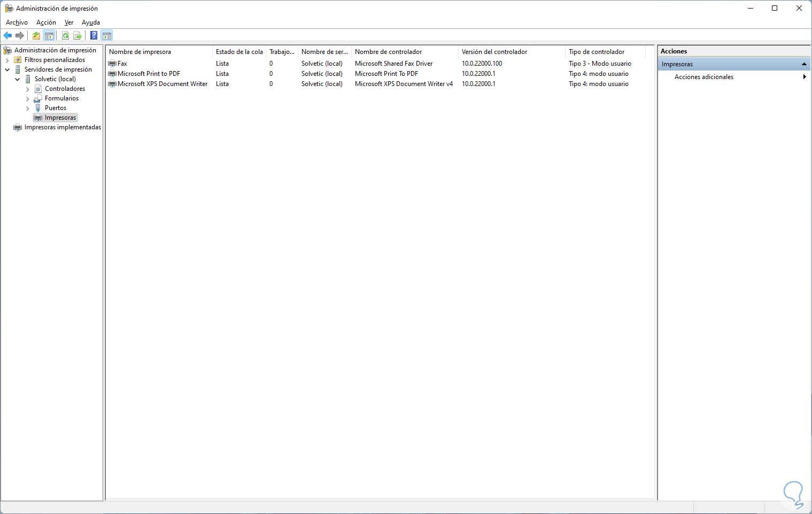
Task: Click the forward arrow toolbar icon
Action: click(x=20, y=36)
